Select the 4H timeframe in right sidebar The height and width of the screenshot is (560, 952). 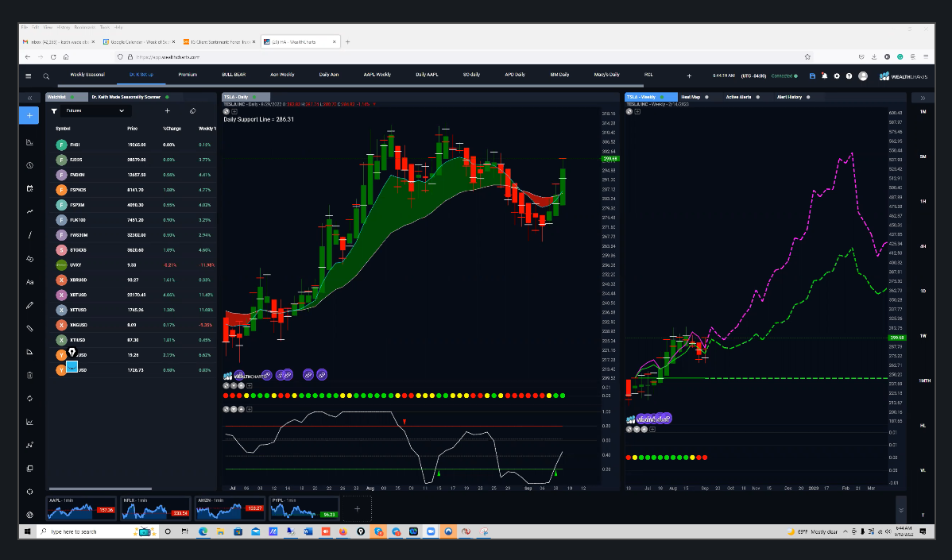click(923, 246)
